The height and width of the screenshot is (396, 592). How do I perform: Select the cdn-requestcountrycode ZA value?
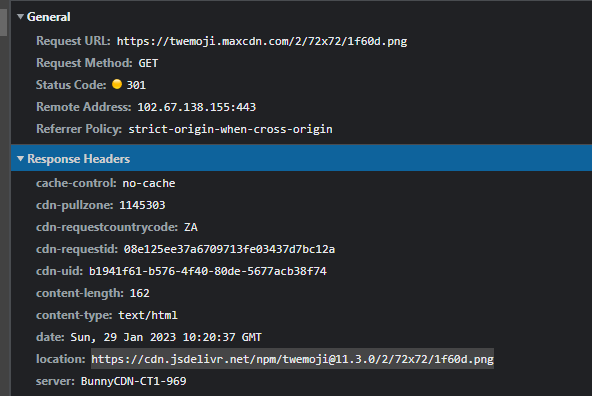pyautogui.click(x=191, y=227)
